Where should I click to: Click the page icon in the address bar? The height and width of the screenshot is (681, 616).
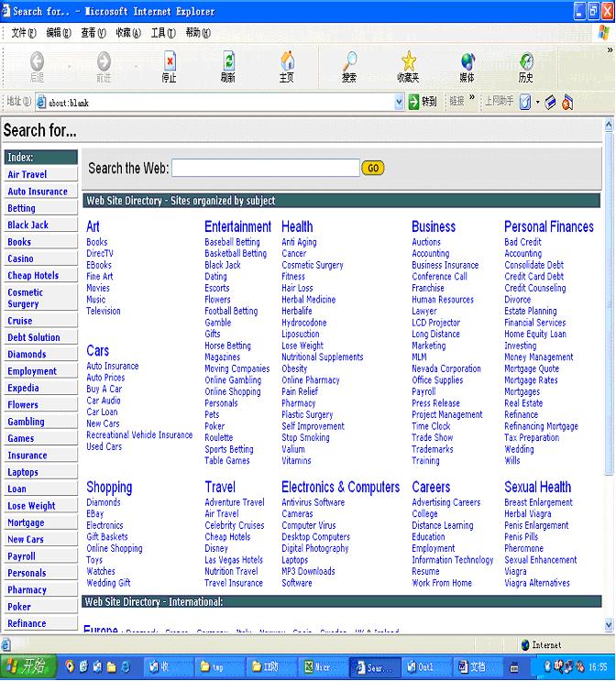[x=41, y=103]
